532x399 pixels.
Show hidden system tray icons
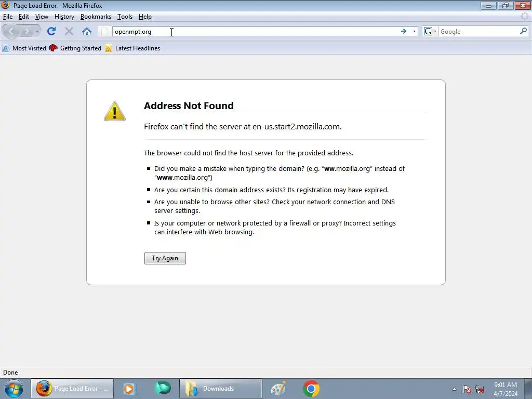(454, 390)
